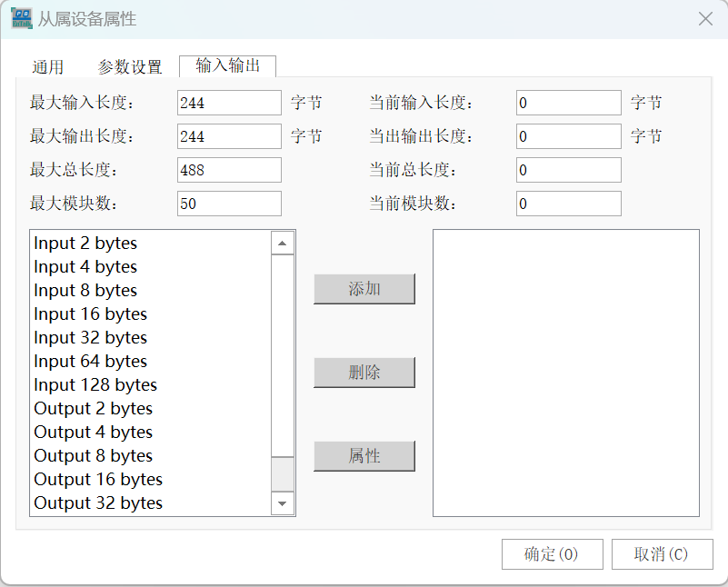This screenshot has height=587, width=728.
Task: Confirm with the 确定(O) button
Action: (552, 554)
